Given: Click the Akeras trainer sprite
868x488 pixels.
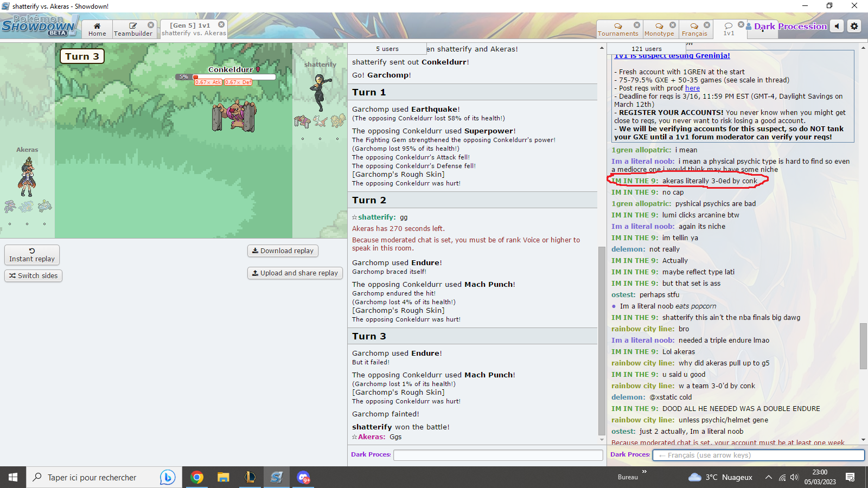Looking at the screenshot, I should [x=27, y=177].
